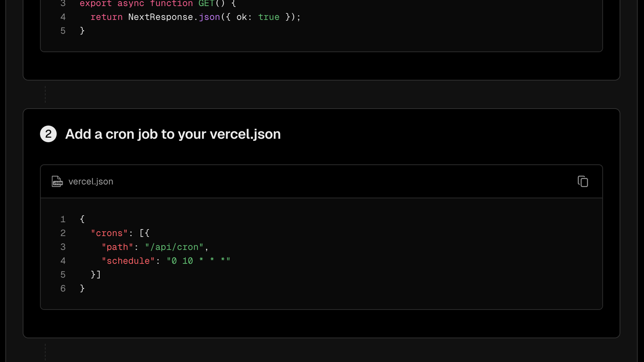Click the "schedule" key in the code
This screenshot has width=644, height=362.
[x=128, y=261]
